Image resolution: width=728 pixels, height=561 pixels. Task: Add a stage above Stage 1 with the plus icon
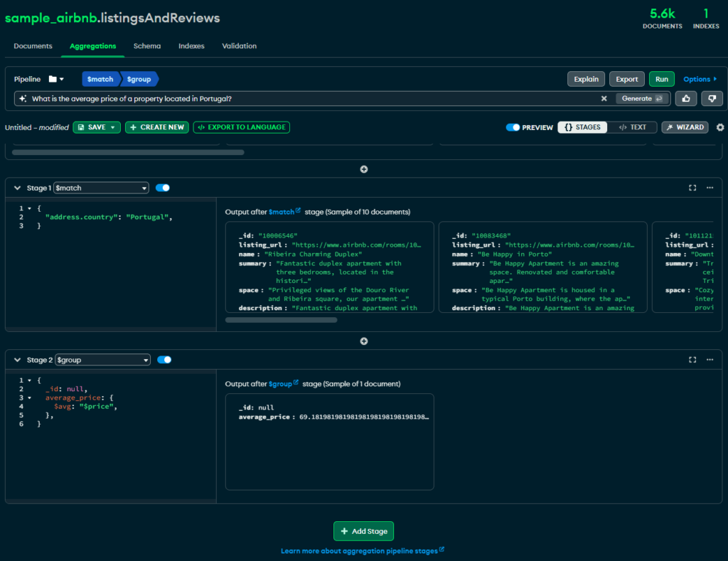tap(364, 169)
